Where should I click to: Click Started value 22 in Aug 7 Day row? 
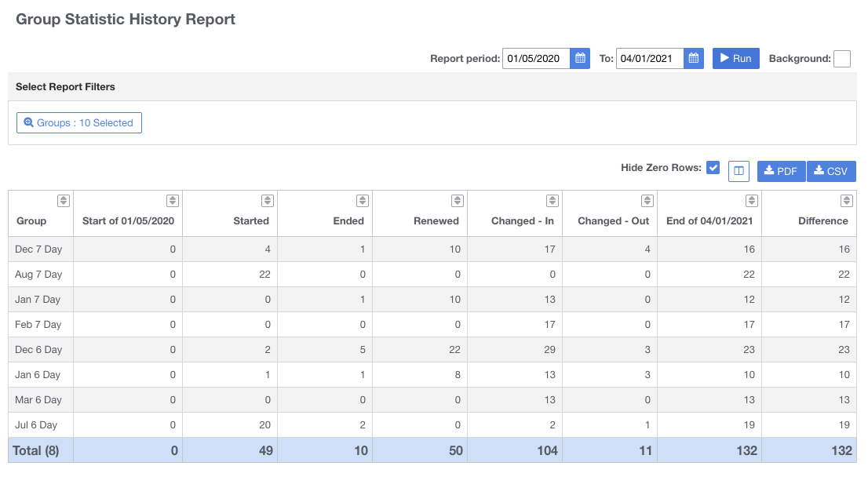coord(264,274)
